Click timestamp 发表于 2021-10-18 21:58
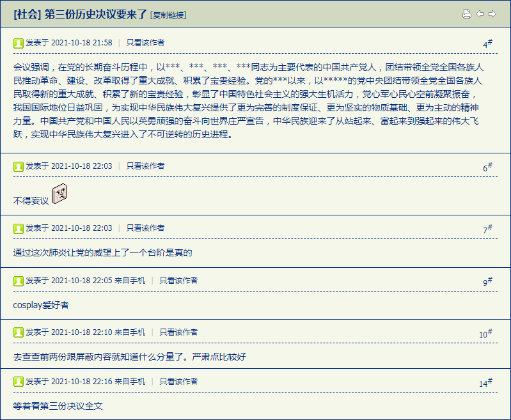Image resolution: width=511 pixels, height=420 pixels. (69, 43)
